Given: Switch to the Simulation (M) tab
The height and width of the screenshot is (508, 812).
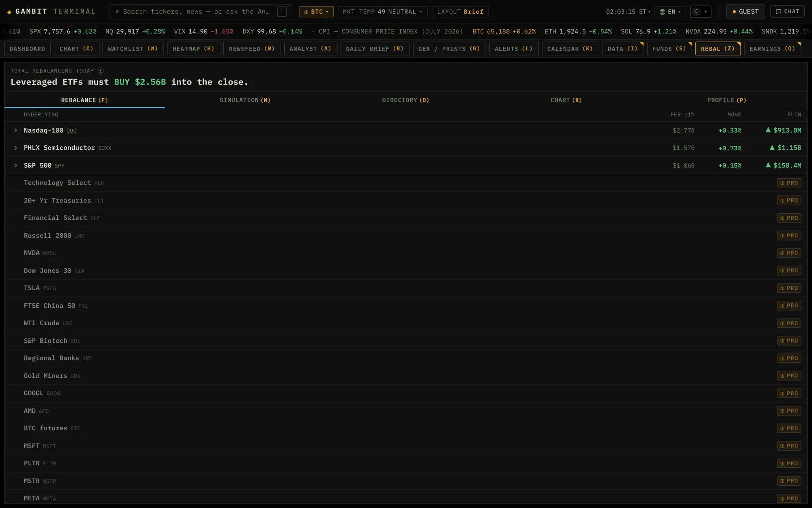Looking at the screenshot, I should point(245,100).
